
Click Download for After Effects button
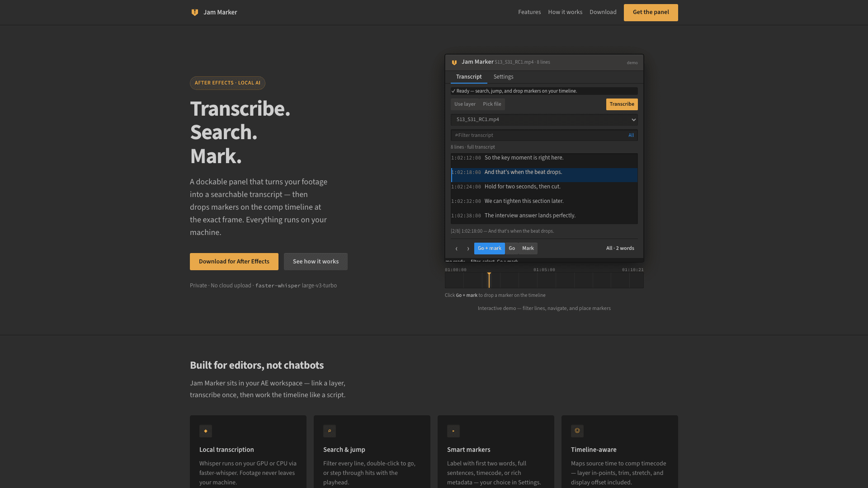234,262
